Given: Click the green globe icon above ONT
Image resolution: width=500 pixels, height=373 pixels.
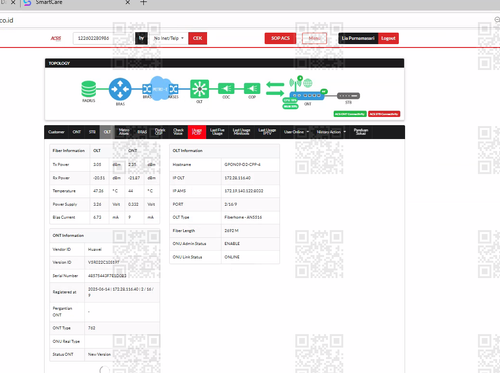Looking at the screenshot, I should tap(308, 82).
